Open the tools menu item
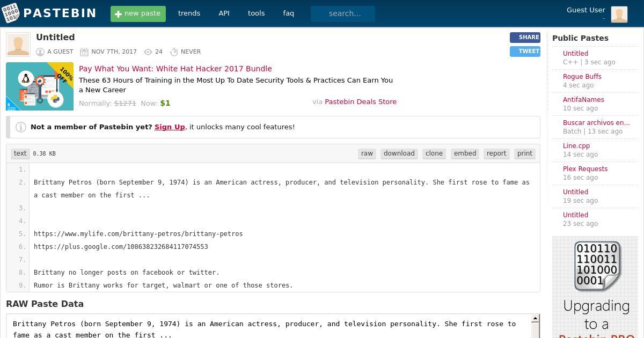The height and width of the screenshot is (338, 644). coord(257,13)
